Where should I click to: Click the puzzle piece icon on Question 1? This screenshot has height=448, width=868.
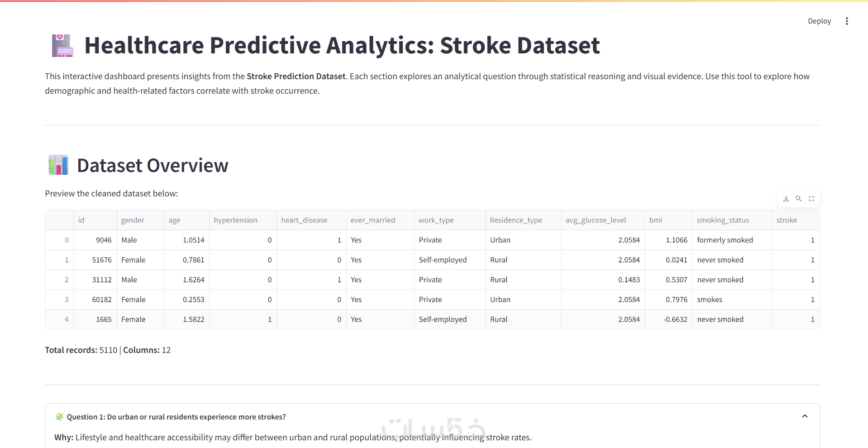(x=59, y=417)
